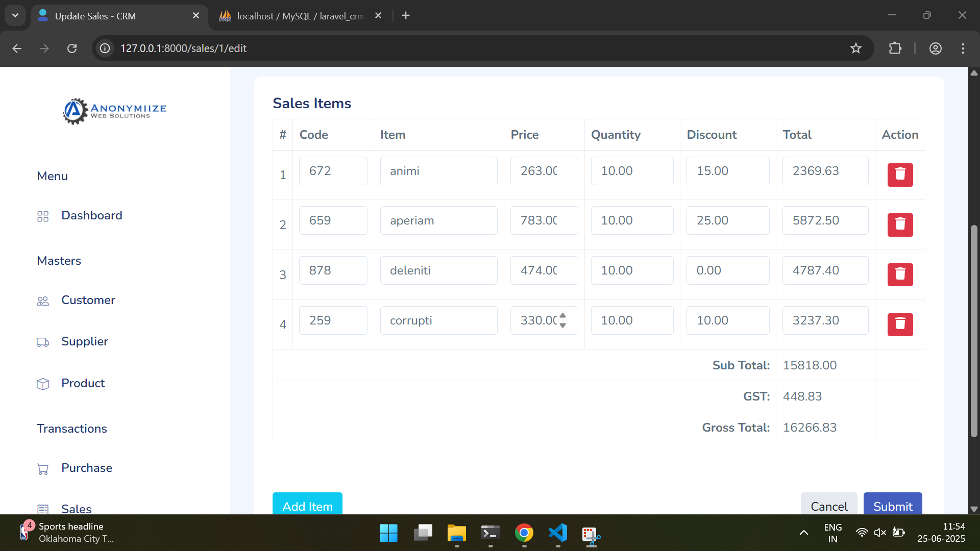Open the Sales transactions page

pos(76,509)
